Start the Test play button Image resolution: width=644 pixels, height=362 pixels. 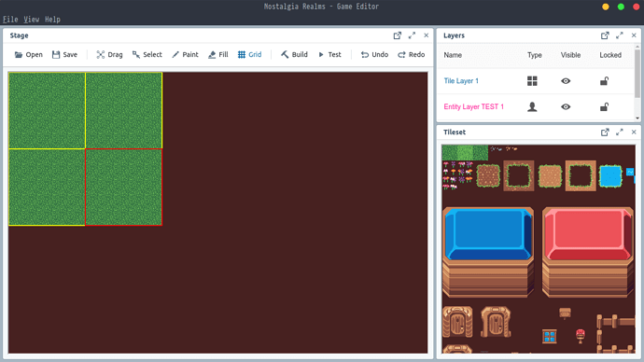(329, 55)
